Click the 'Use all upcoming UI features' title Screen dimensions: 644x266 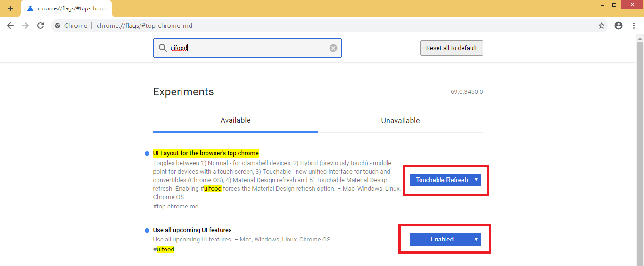192,230
